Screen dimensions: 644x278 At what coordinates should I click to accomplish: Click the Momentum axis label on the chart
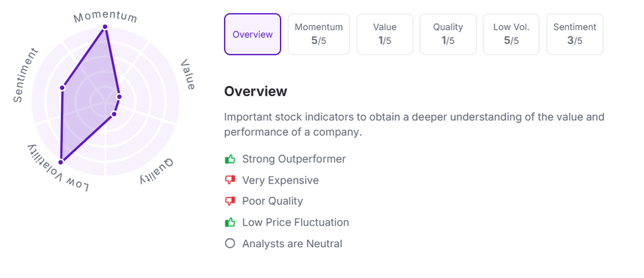tap(105, 16)
